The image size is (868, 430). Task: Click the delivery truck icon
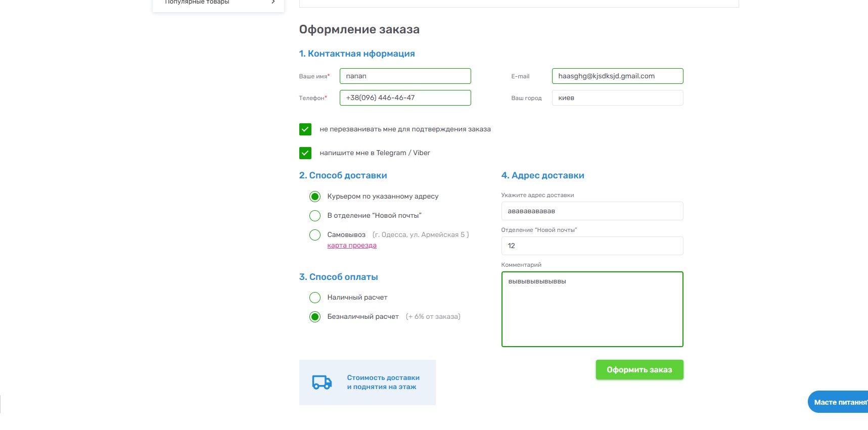[x=322, y=383]
